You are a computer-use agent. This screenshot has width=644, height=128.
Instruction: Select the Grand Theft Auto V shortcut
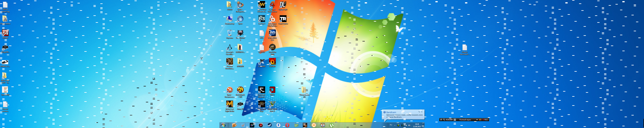(x=272, y=106)
